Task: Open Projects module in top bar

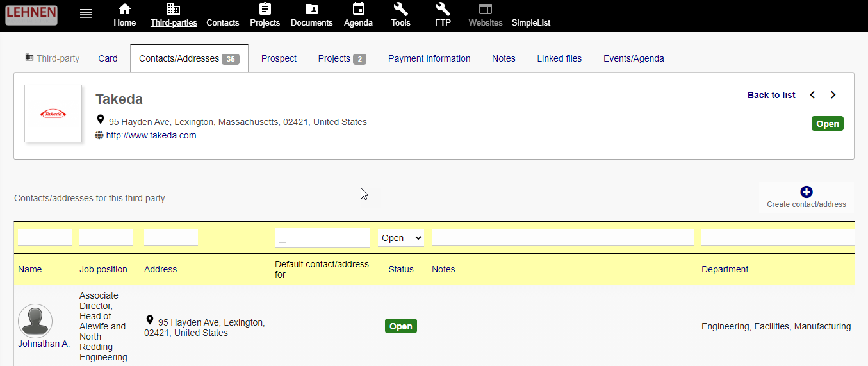Action: click(265, 15)
